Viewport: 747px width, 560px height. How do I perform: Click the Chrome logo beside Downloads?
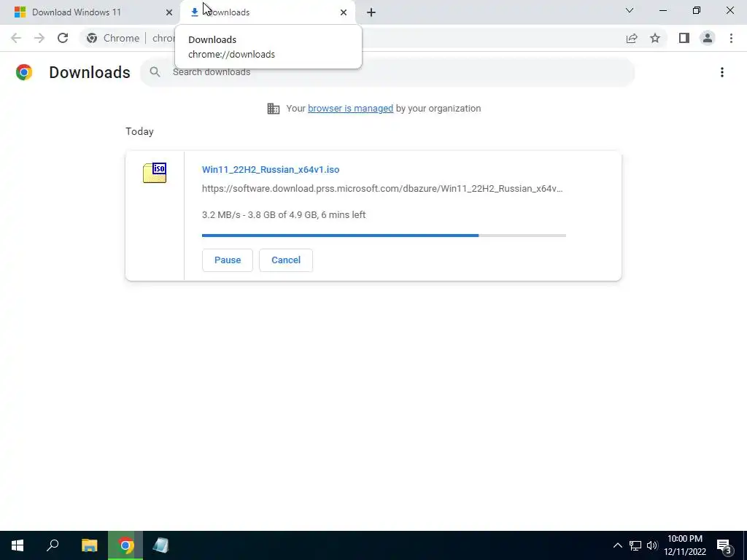[x=24, y=72]
